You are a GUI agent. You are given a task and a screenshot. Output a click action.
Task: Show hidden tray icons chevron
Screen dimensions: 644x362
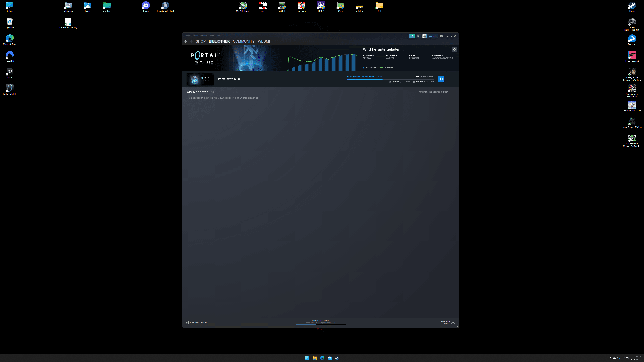[x=610, y=358]
